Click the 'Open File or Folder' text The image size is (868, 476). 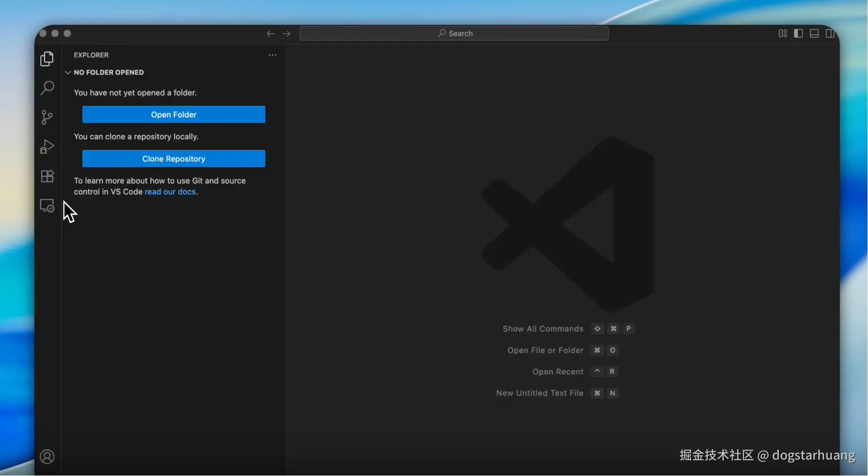coord(545,350)
